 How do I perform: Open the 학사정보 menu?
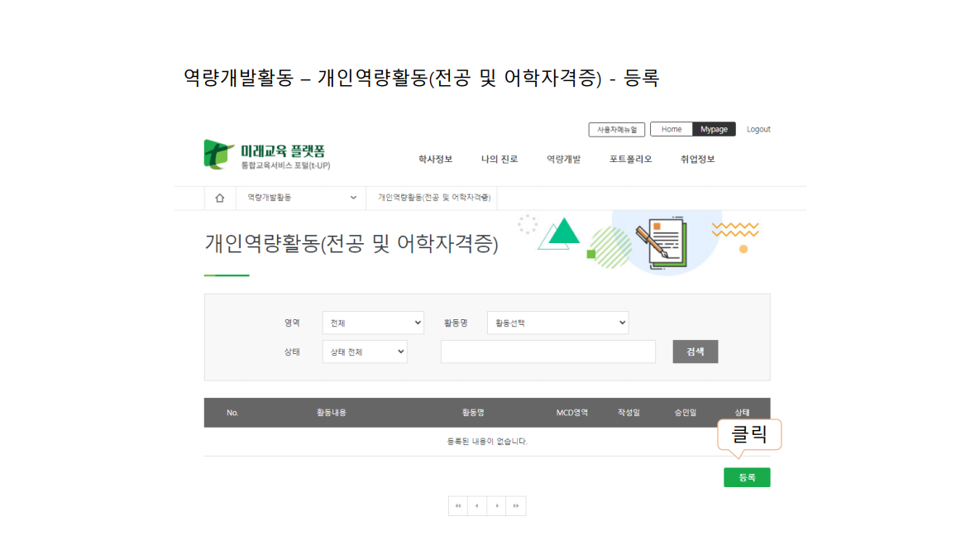435,160
